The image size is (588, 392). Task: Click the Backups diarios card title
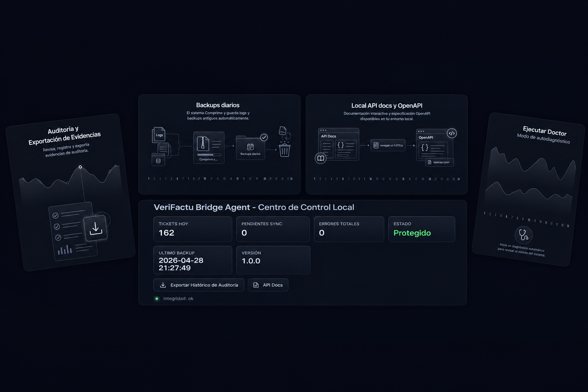pos(218,105)
